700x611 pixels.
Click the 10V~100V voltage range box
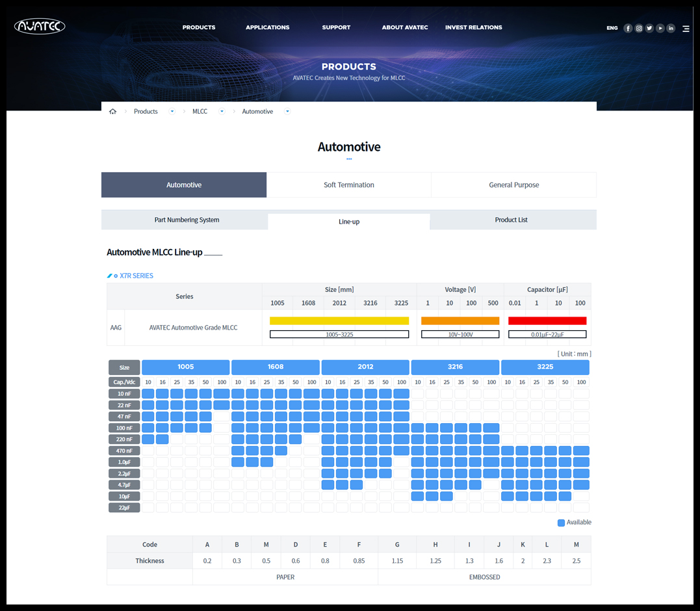[x=460, y=334]
